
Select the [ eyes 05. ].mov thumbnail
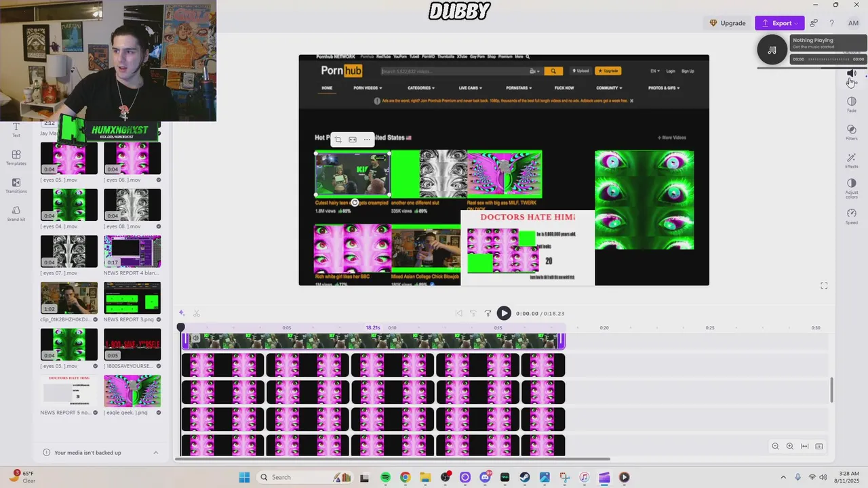(x=69, y=158)
